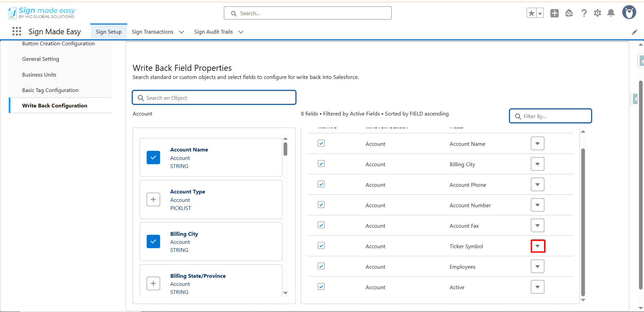Open the Ticker Symbol row dropdown
644x312 pixels.
538,246
